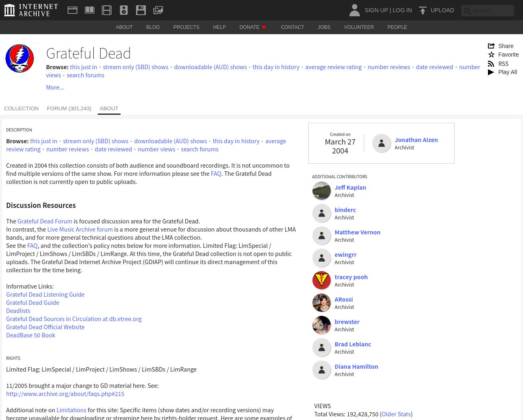
Task: Open the Software floppy disk icon
Action: 141,10
